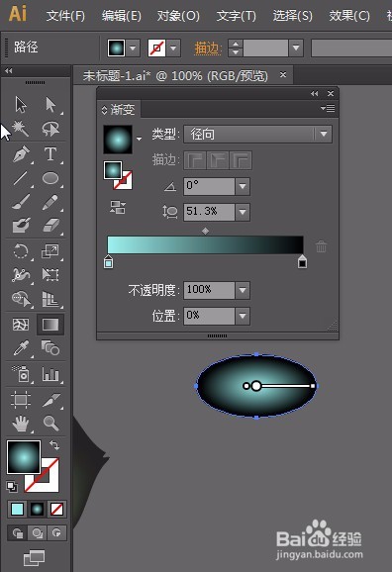Select the Selection tool (black arrow)
The height and width of the screenshot is (572, 392).
tap(21, 105)
